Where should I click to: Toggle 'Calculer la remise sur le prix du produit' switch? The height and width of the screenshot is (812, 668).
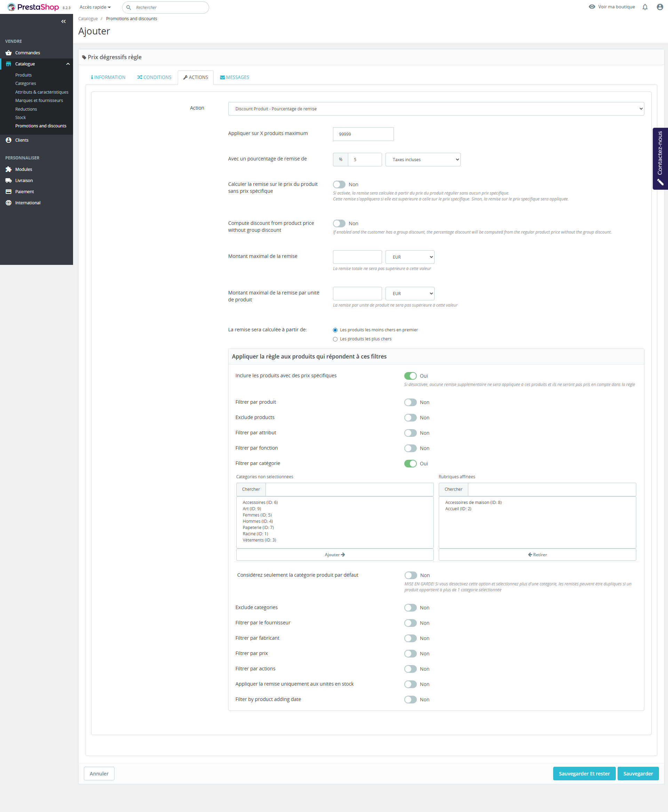pyautogui.click(x=339, y=184)
